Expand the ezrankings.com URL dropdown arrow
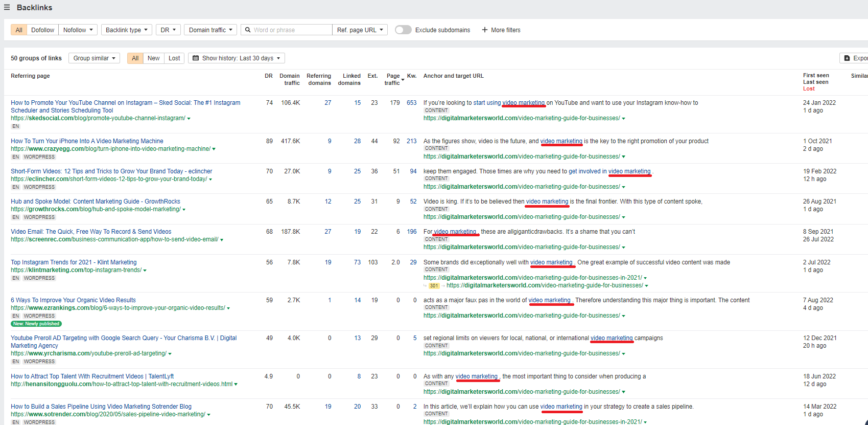The image size is (868, 425). (x=228, y=308)
